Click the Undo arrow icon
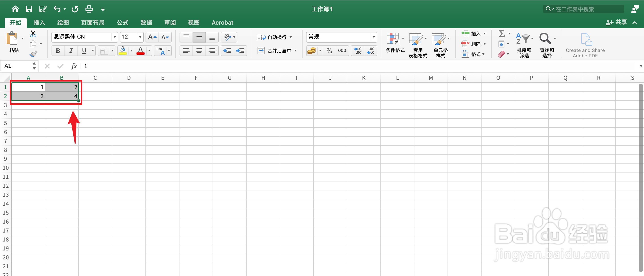 tap(57, 9)
